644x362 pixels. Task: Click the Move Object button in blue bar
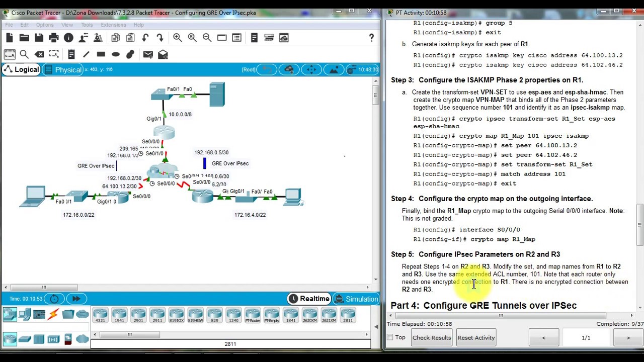311,69
